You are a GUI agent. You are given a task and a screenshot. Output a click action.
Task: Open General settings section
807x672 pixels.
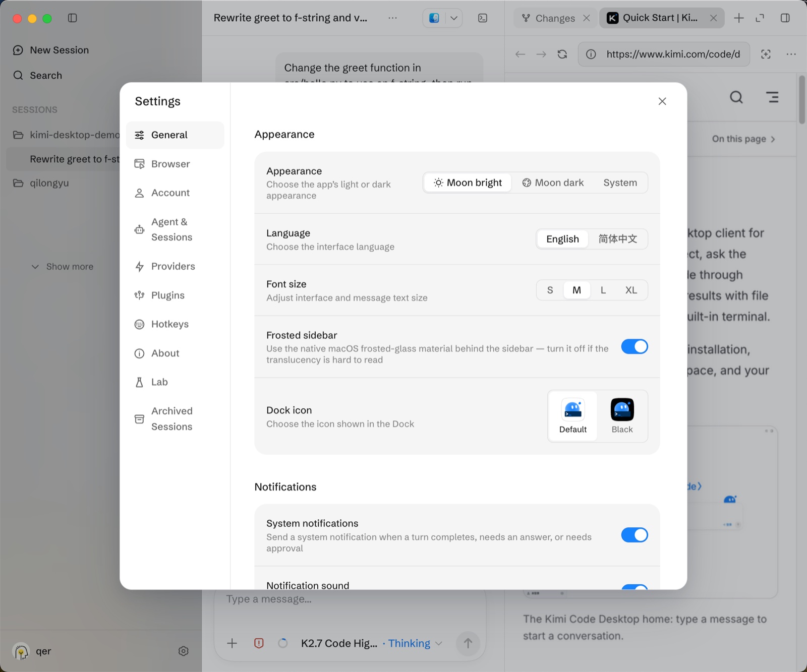[175, 135]
